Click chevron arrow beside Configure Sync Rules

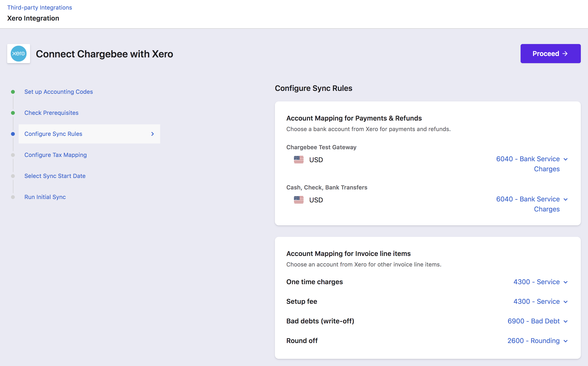(x=153, y=134)
